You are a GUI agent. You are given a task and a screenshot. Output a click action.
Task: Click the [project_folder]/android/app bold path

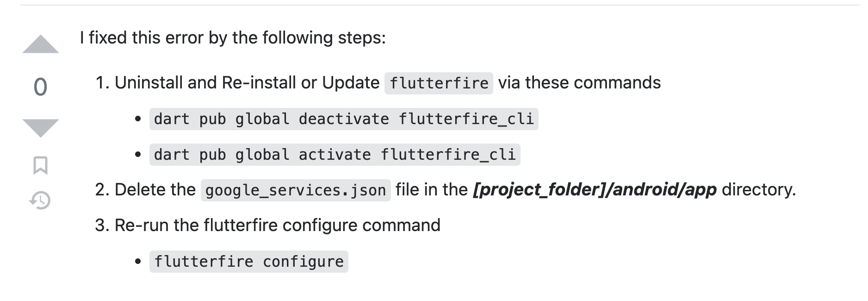point(595,190)
